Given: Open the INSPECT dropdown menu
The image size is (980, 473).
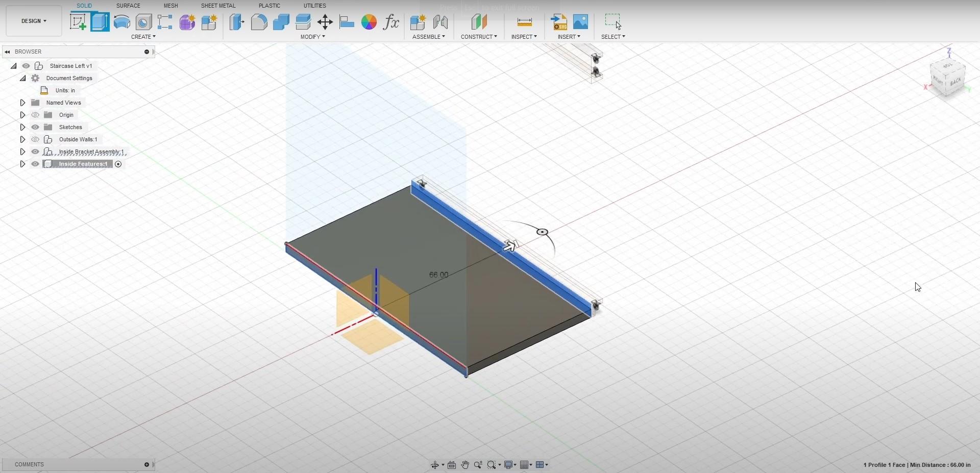Looking at the screenshot, I should tap(524, 37).
